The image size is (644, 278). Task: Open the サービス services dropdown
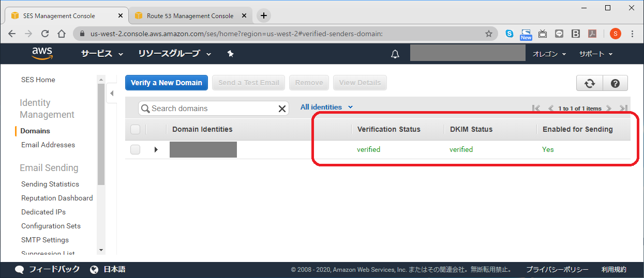coord(102,54)
